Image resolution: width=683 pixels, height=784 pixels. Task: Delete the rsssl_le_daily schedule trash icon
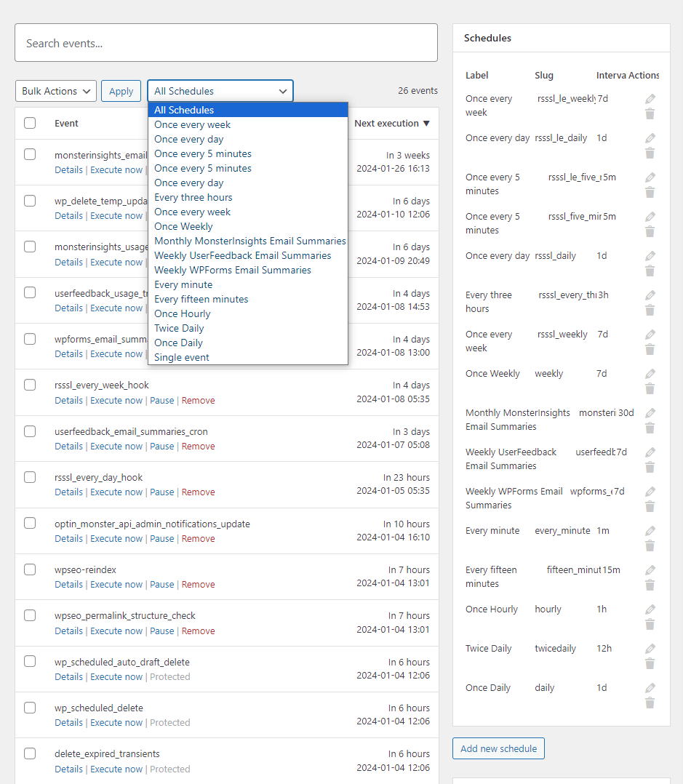click(x=650, y=153)
